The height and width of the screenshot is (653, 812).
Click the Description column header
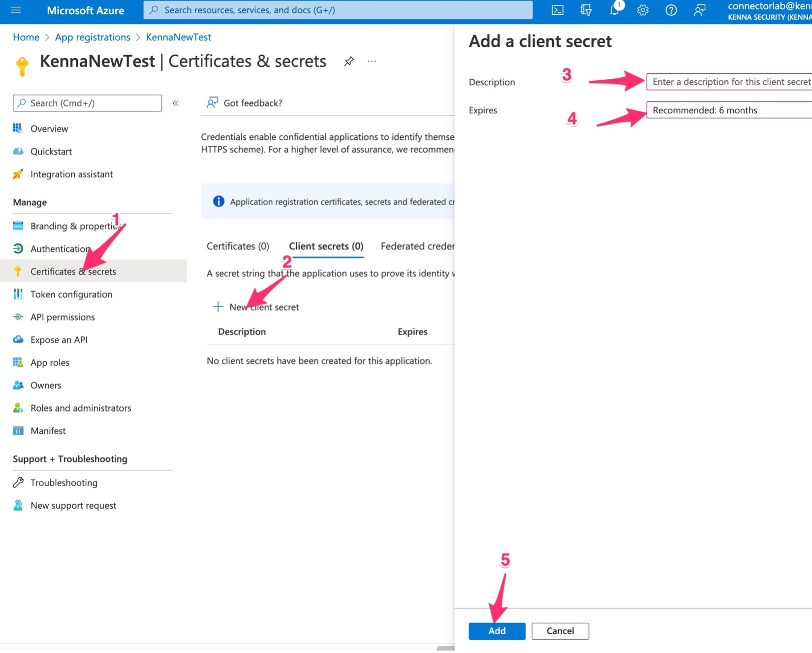pos(242,331)
